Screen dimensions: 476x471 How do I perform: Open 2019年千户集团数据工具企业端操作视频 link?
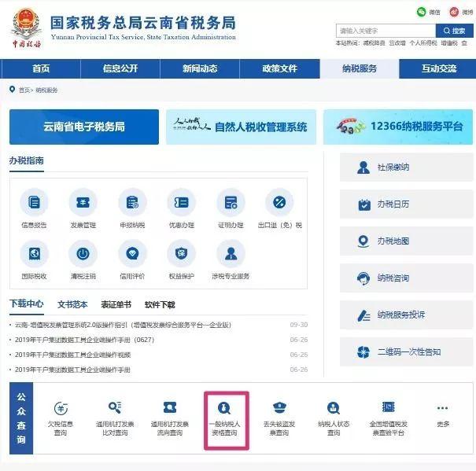[72, 355]
